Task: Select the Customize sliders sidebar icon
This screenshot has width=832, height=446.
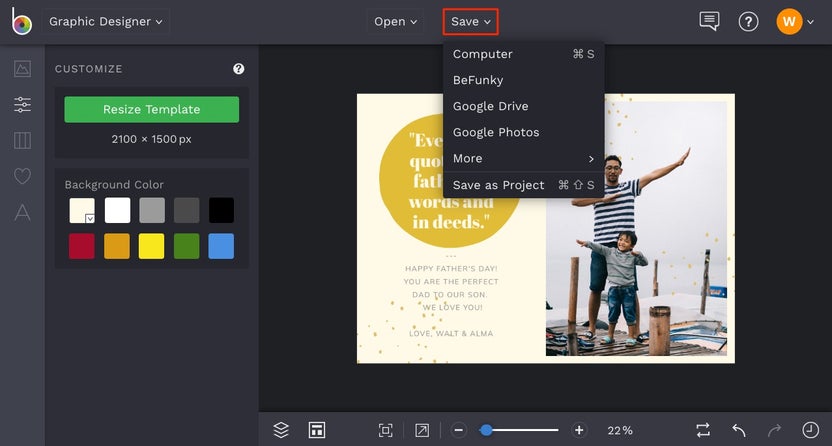Action: (22, 104)
